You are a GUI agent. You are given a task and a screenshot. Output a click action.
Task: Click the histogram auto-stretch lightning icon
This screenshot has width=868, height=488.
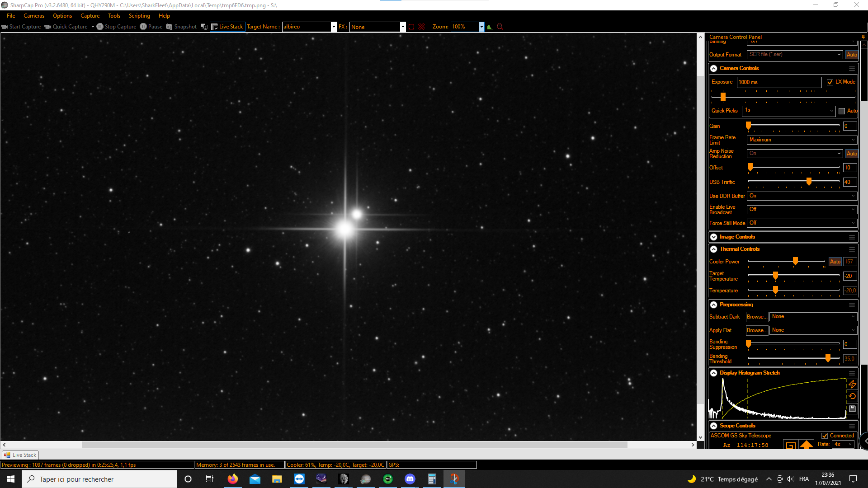(852, 384)
